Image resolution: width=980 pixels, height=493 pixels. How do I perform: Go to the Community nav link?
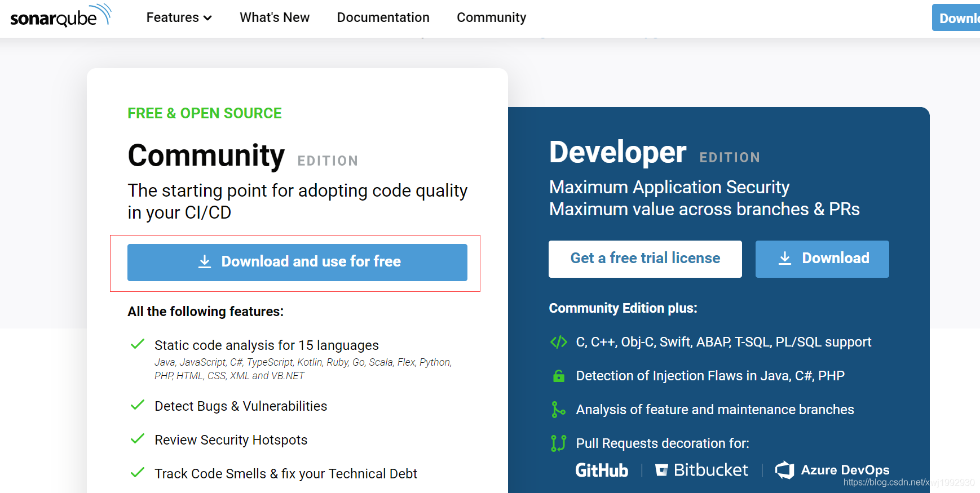pyautogui.click(x=491, y=17)
